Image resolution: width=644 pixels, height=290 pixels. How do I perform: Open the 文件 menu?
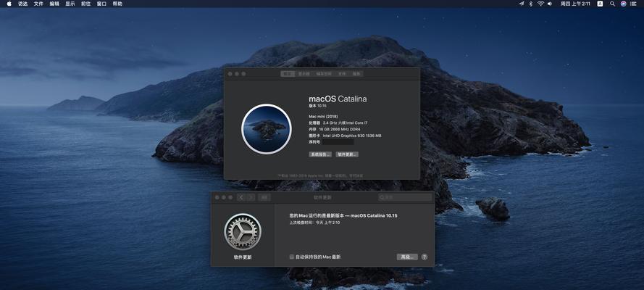(38, 4)
